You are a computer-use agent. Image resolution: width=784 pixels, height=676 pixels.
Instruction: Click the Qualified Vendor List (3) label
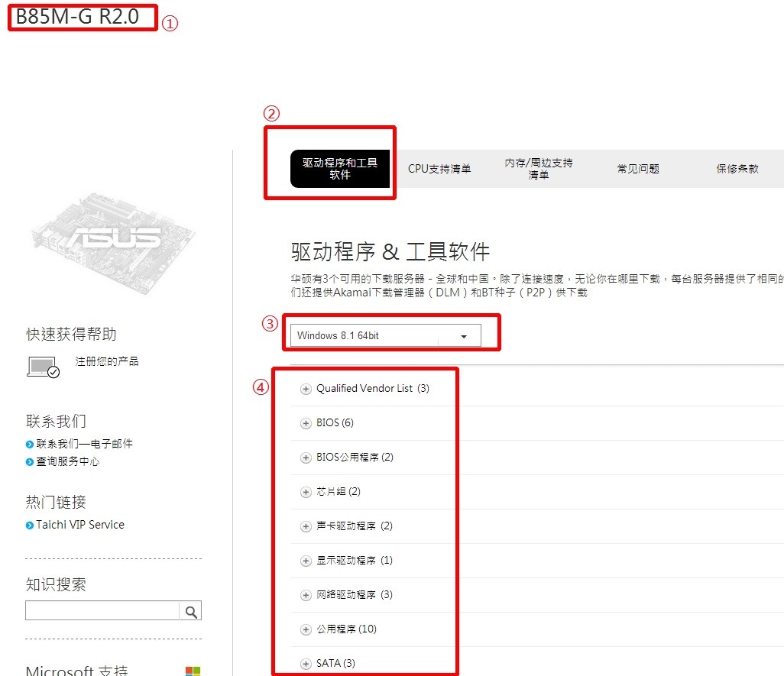tap(372, 389)
